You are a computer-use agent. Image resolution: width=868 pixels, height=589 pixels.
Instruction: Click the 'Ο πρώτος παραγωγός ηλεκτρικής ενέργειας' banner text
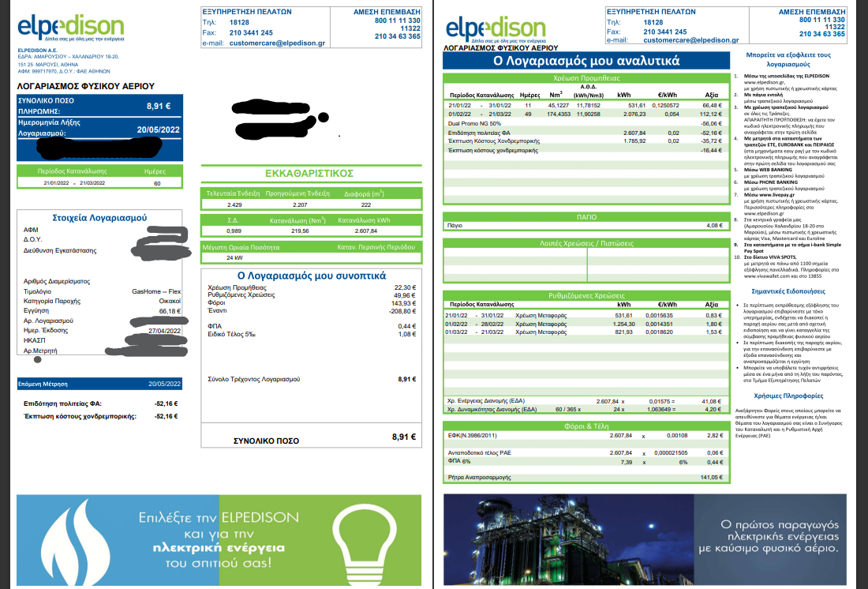click(x=780, y=531)
